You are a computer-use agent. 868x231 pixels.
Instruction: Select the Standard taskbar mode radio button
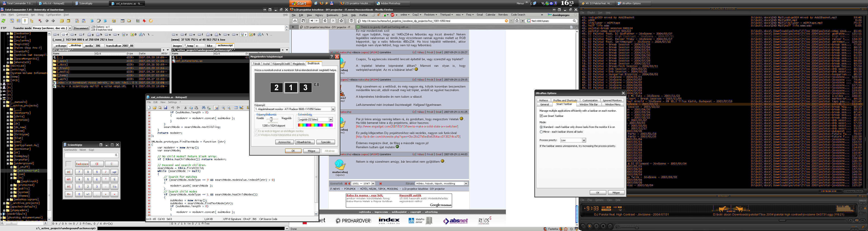(x=541, y=127)
